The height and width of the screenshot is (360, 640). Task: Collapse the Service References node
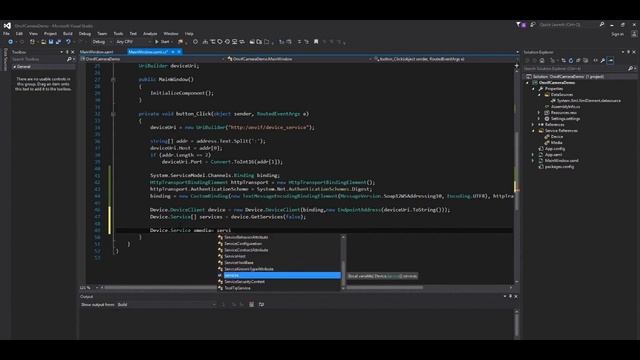click(533, 131)
